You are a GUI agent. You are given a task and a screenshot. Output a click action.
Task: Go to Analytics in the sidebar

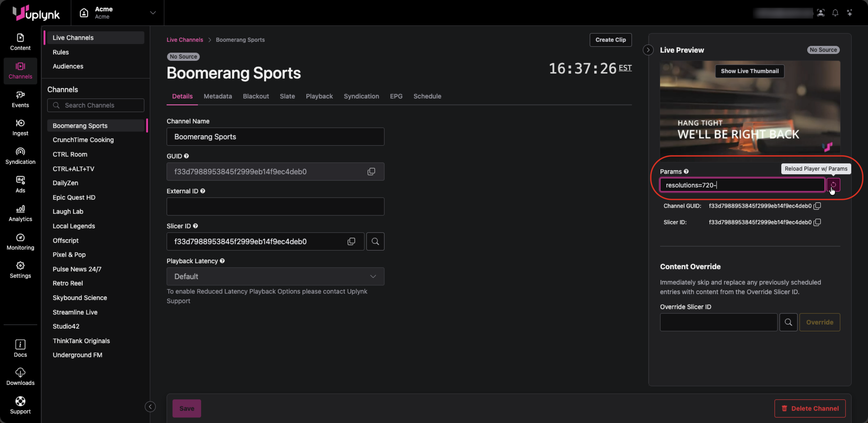tap(20, 213)
